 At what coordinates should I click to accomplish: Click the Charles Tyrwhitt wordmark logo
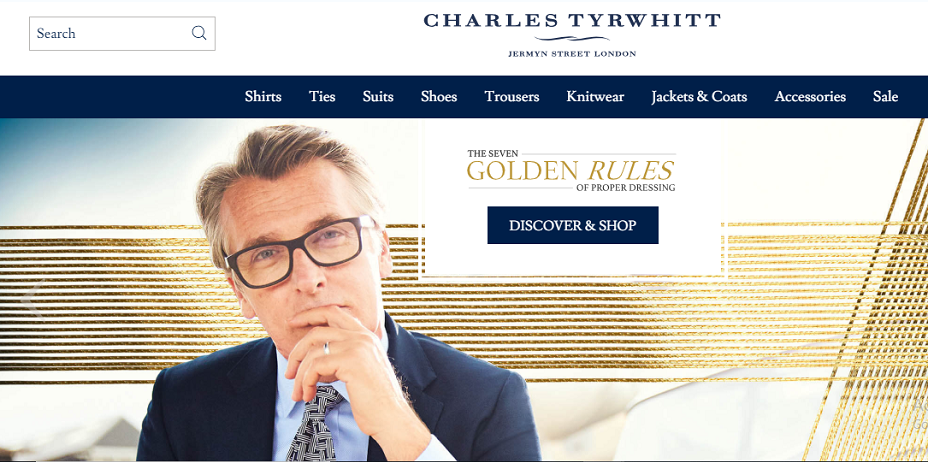click(572, 21)
